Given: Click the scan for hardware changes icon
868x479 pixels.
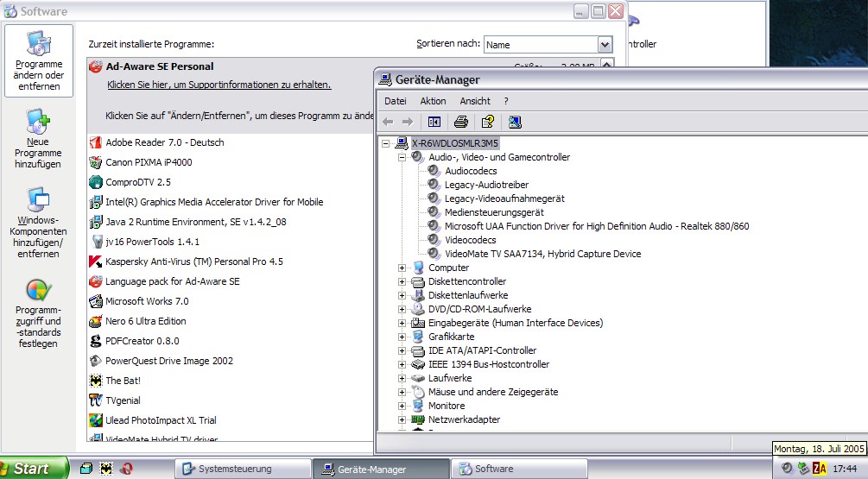Looking at the screenshot, I should click(515, 122).
